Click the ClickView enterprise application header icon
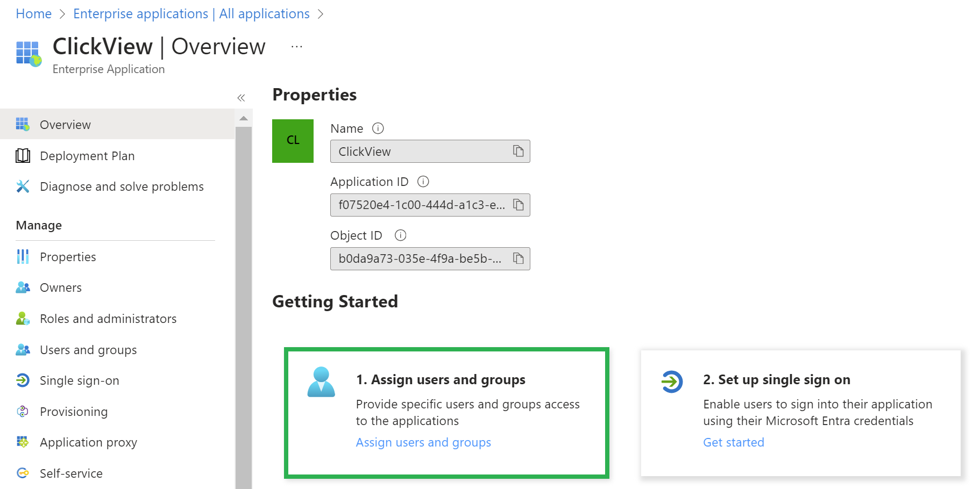980x489 pixels. (29, 54)
